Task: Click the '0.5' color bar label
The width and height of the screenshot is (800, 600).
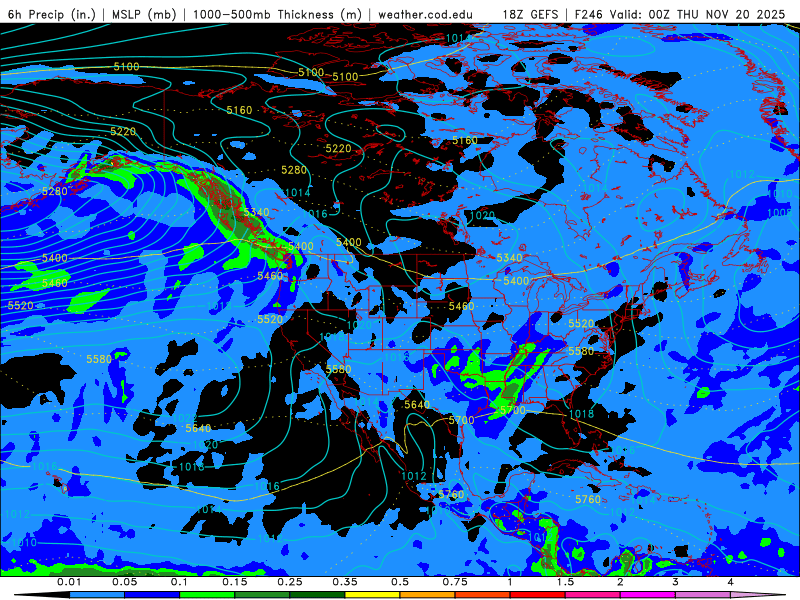Action: click(x=400, y=582)
